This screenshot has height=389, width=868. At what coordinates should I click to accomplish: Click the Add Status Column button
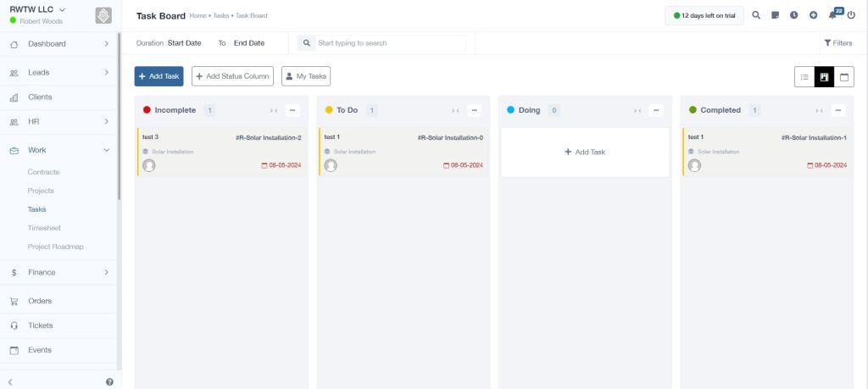point(232,76)
